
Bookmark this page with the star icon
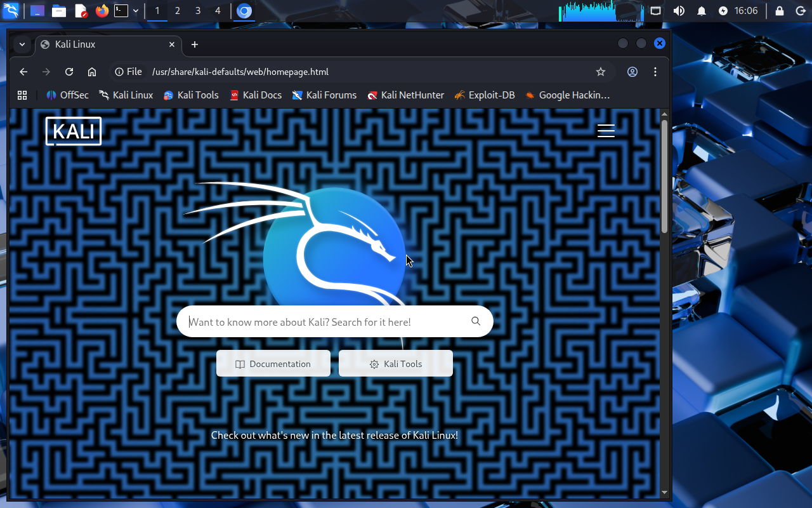601,72
